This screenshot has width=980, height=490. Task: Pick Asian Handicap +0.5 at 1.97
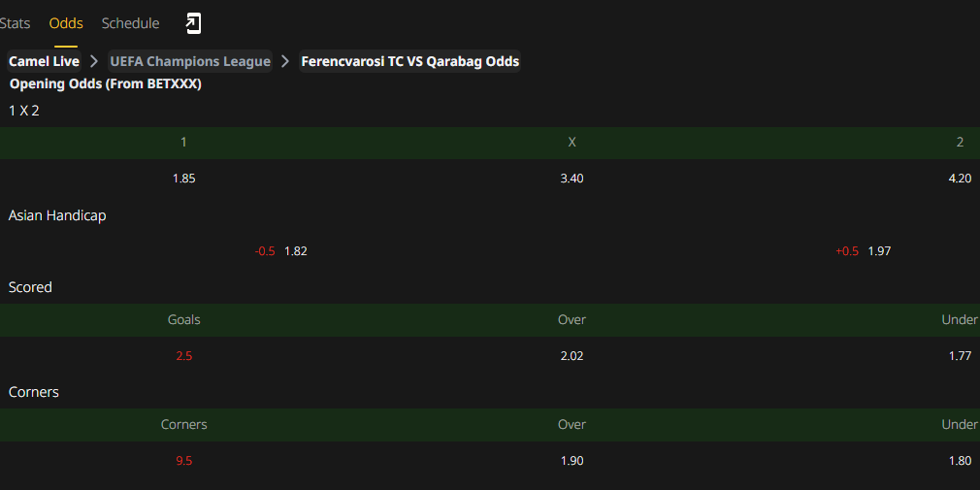[x=863, y=251]
